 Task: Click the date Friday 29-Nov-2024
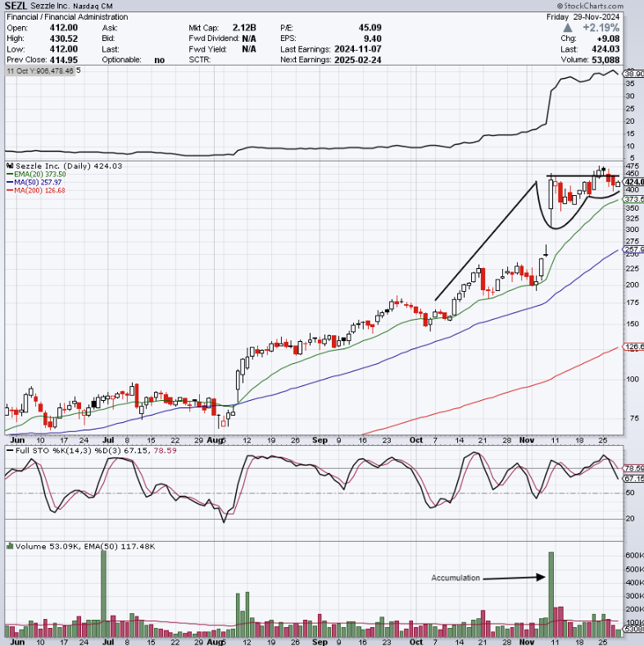pyautogui.click(x=583, y=17)
